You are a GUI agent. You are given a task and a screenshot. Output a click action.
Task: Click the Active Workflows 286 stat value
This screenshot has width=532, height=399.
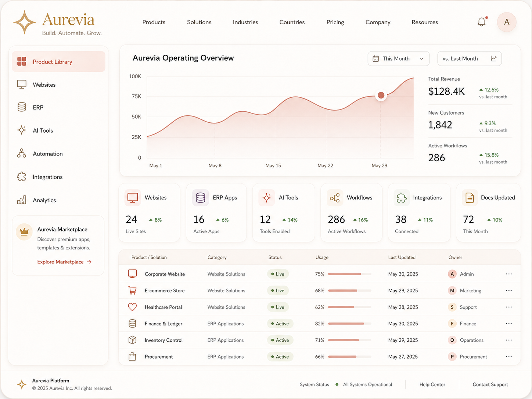[436, 158]
